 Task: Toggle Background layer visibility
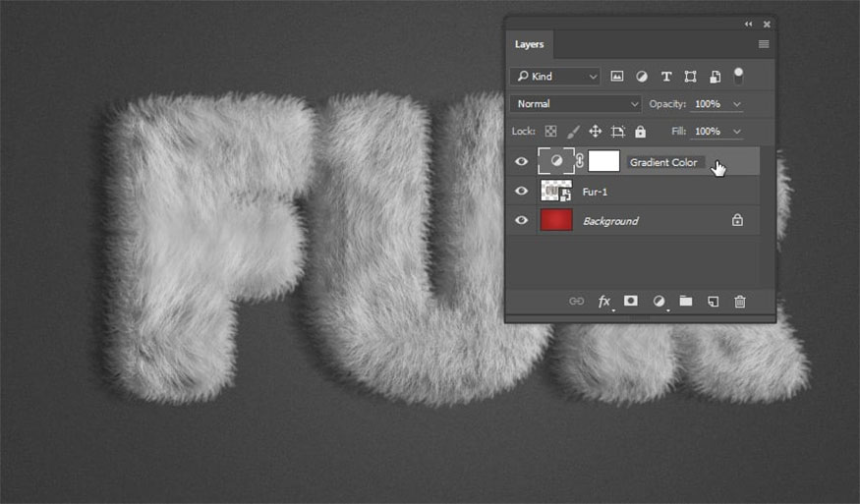(522, 221)
